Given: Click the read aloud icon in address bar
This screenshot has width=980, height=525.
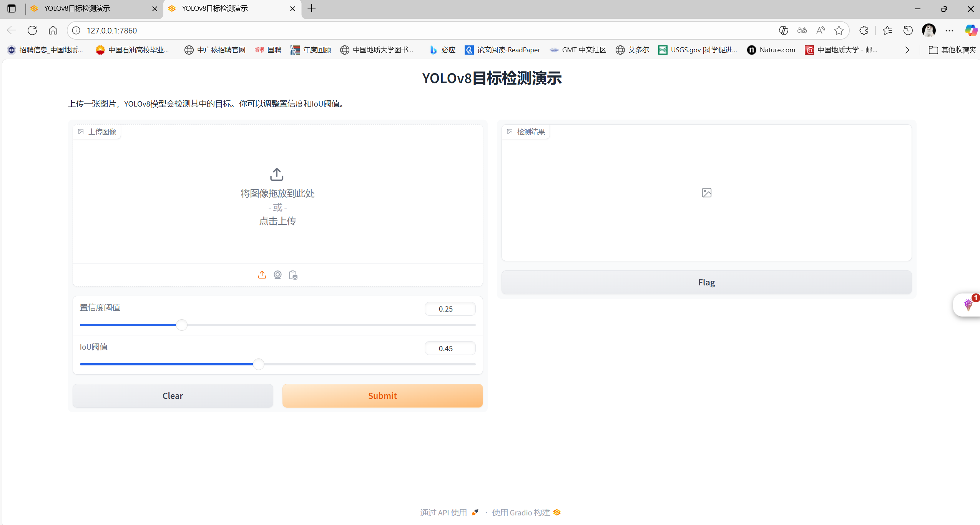Looking at the screenshot, I should pos(820,30).
